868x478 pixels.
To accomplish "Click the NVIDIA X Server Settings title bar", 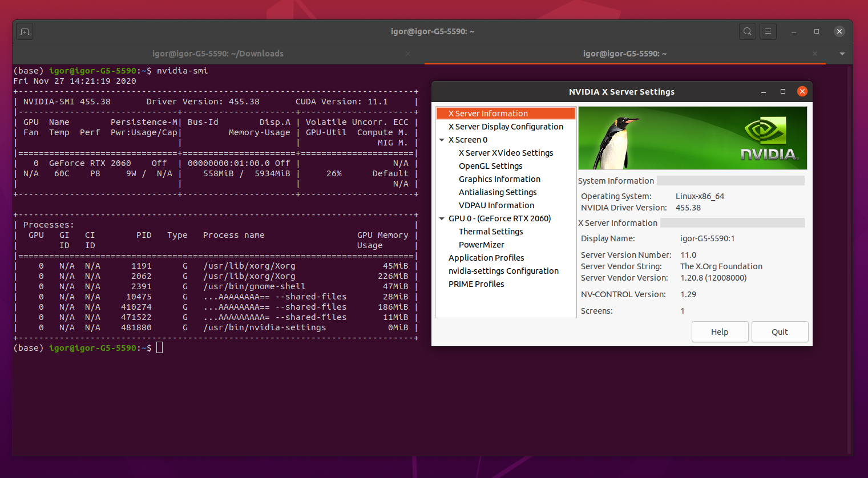I will (621, 92).
